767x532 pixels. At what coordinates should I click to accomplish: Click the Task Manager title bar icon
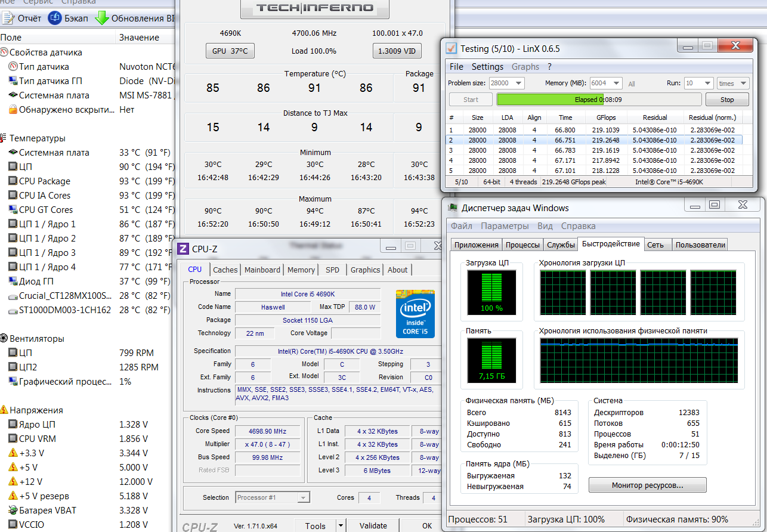click(453, 208)
